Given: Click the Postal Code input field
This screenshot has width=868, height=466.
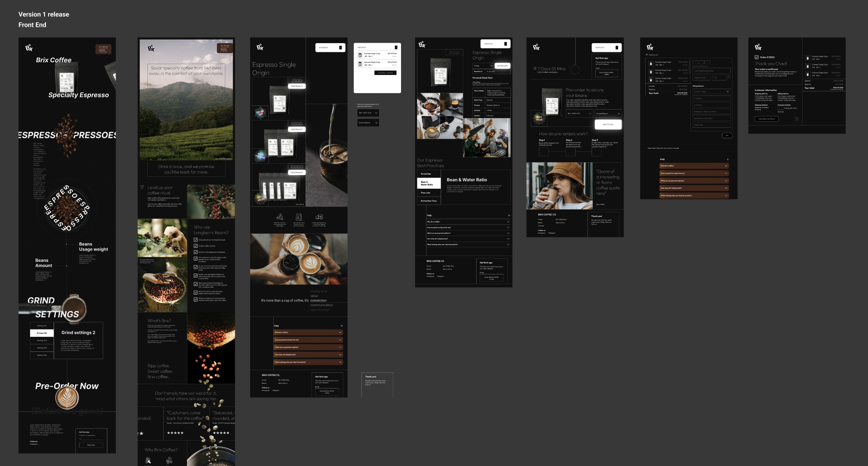Looking at the screenshot, I should pos(712,125).
